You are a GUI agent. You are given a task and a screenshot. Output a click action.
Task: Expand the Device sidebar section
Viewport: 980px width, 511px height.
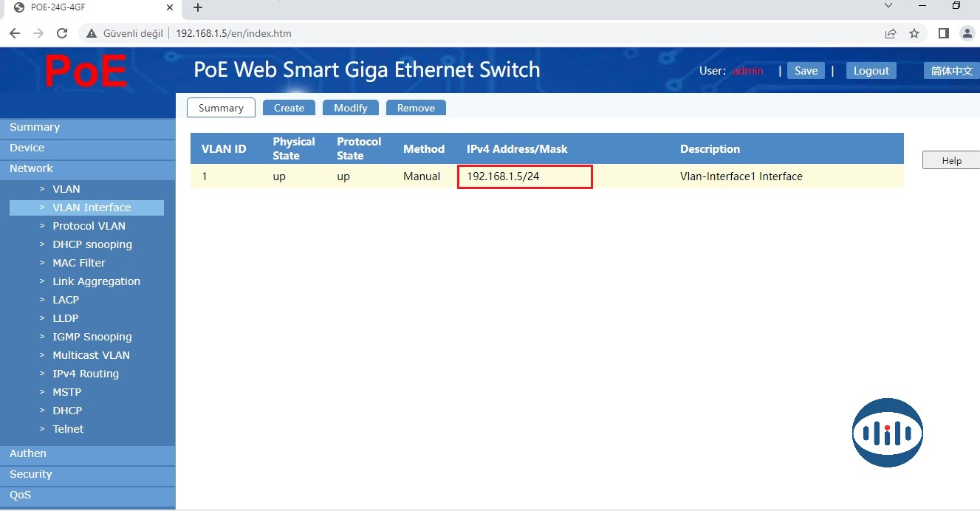(27, 148)
